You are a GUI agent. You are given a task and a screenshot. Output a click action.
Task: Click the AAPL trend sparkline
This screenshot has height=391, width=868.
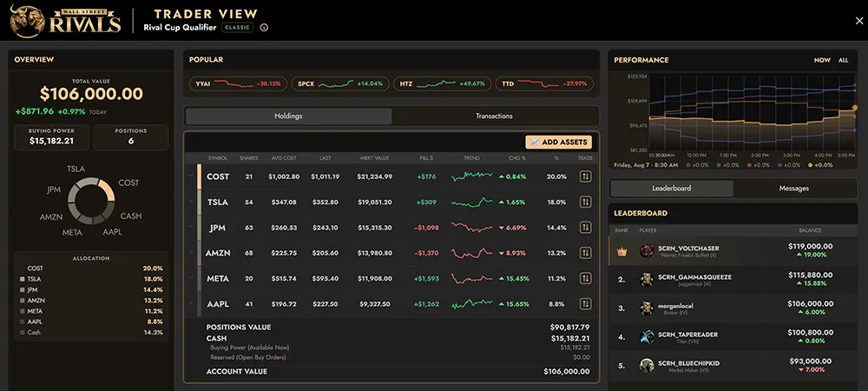pyautogui.click(x=471, y=304)
